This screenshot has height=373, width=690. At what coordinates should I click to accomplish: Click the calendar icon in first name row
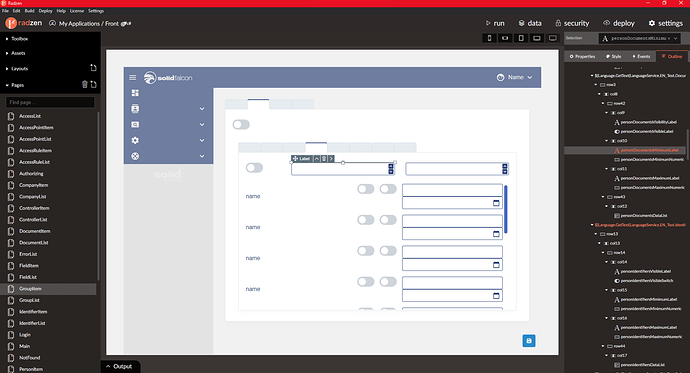pyautogui.click(x=496, y=203)
